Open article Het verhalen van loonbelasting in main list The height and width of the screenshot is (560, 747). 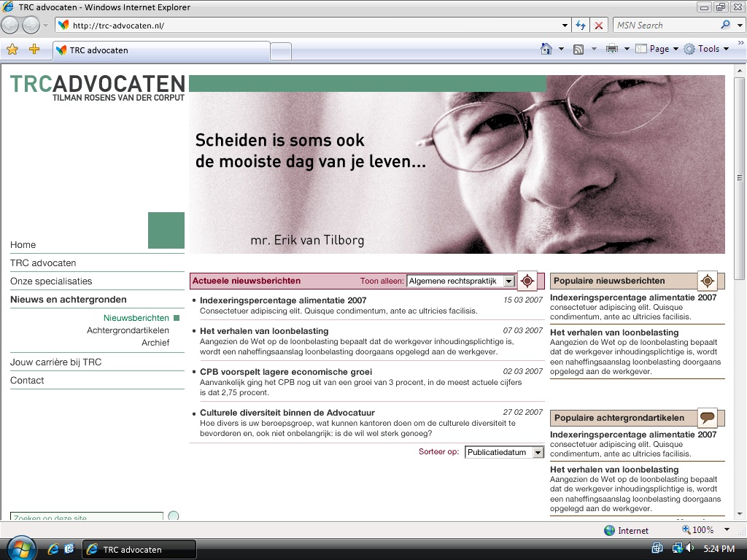pos(264,331)
